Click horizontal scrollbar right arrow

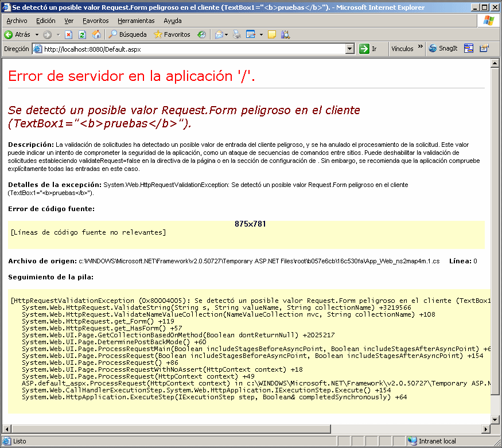pos(486,429)
